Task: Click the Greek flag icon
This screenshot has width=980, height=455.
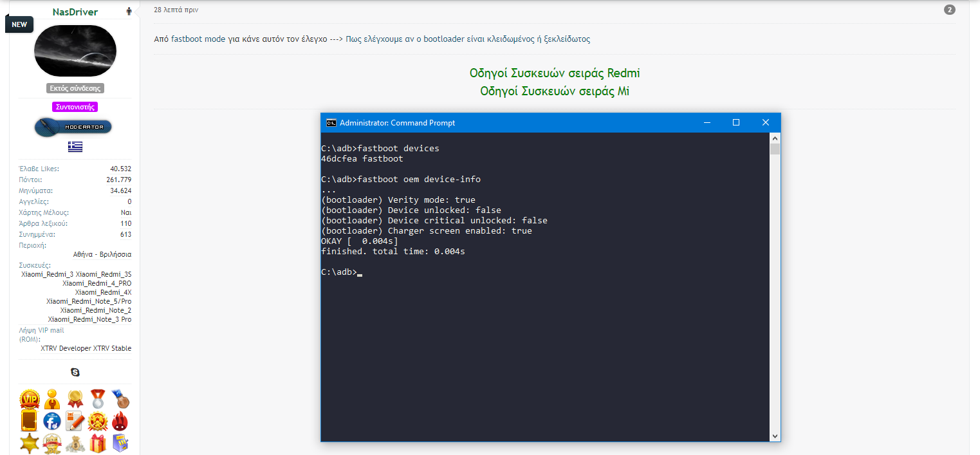Action: [75, 147]
